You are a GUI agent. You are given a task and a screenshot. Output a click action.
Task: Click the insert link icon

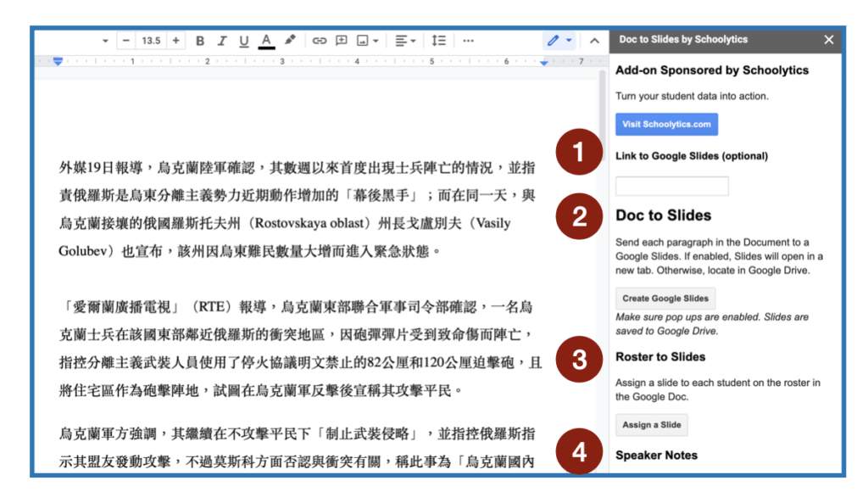[320, 41]
